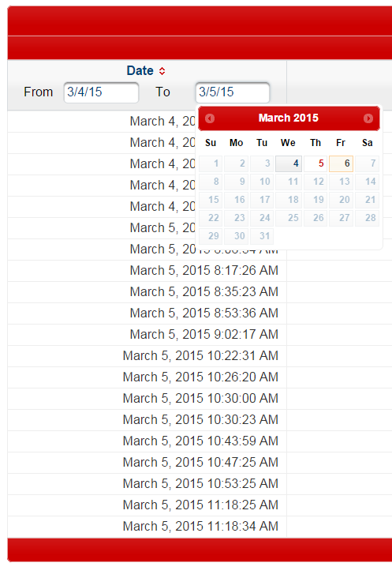Go to next month in datepicker
This screenshot has width=392, height=563.
click(x=368, y=118)
